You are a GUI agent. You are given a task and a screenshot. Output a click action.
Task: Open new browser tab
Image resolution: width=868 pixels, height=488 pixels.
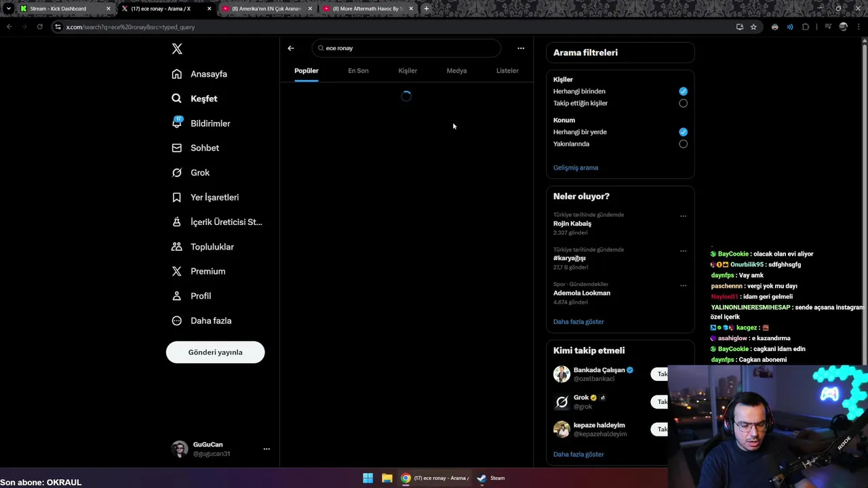point(426,9)
